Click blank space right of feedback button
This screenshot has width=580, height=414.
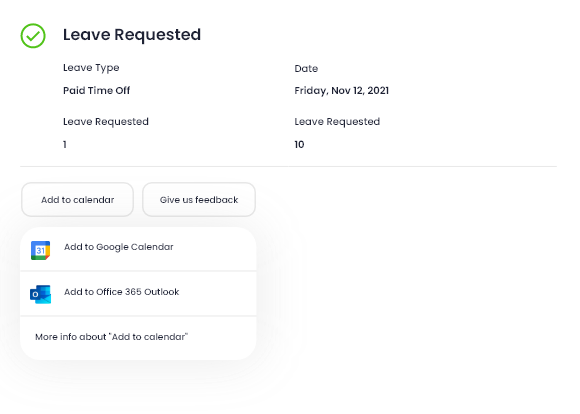pyautogui.click(x=407, y=199)
